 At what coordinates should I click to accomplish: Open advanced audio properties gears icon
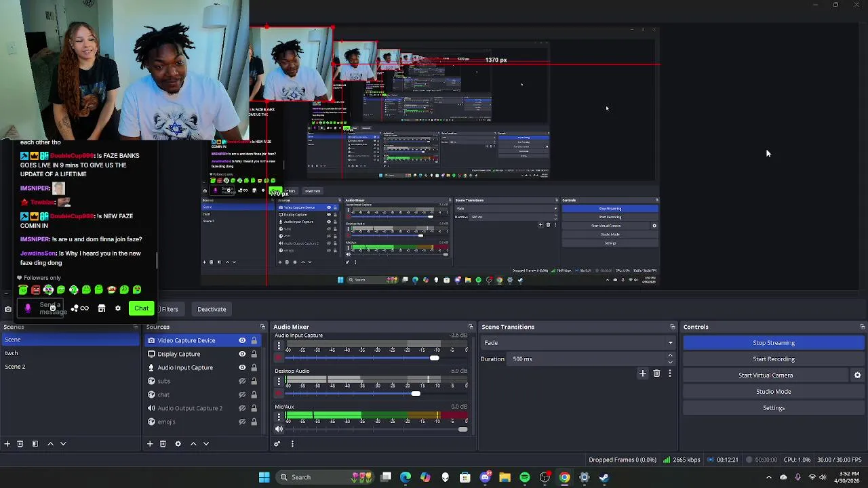tap(277, 444)
